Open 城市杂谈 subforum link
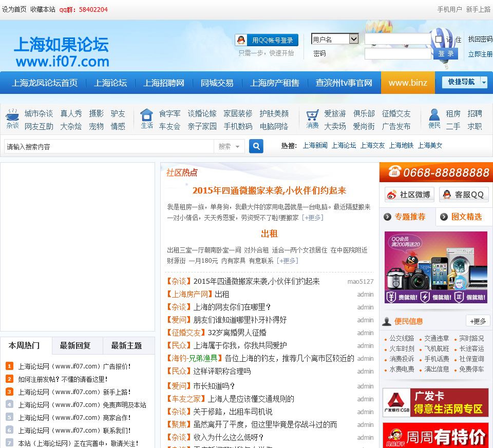The width and height of the screenshot is (493, 448). pos(39,113)
